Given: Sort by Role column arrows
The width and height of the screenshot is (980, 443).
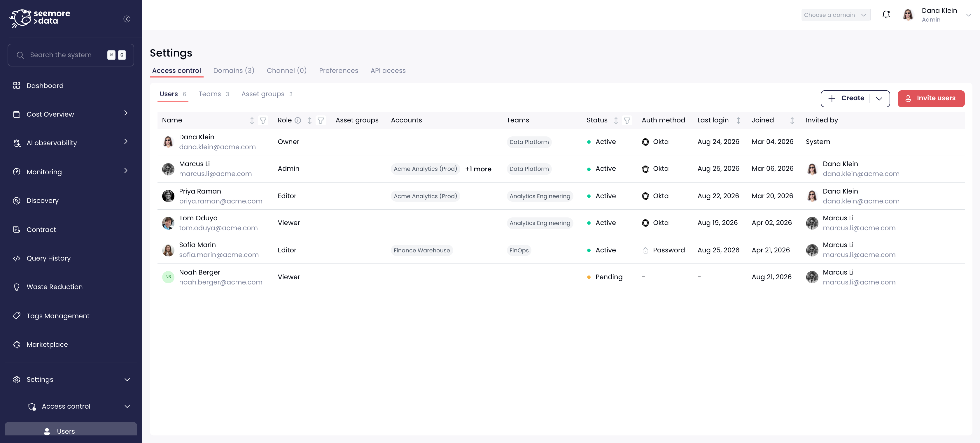Looking at the screenshot, I should point(310,121).
